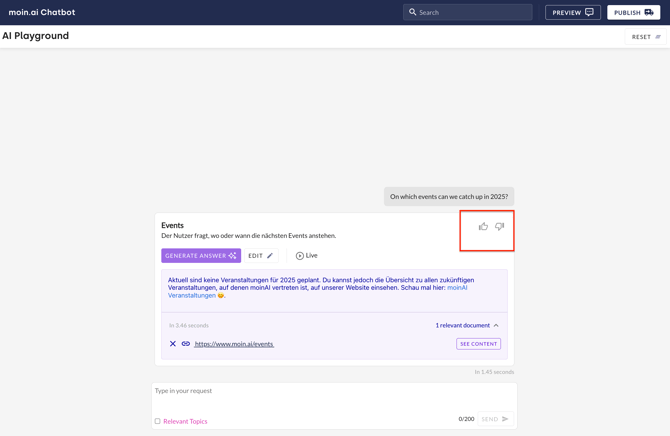Open See Content for the document
The image size is (670, 436).
tap(478, 344)
